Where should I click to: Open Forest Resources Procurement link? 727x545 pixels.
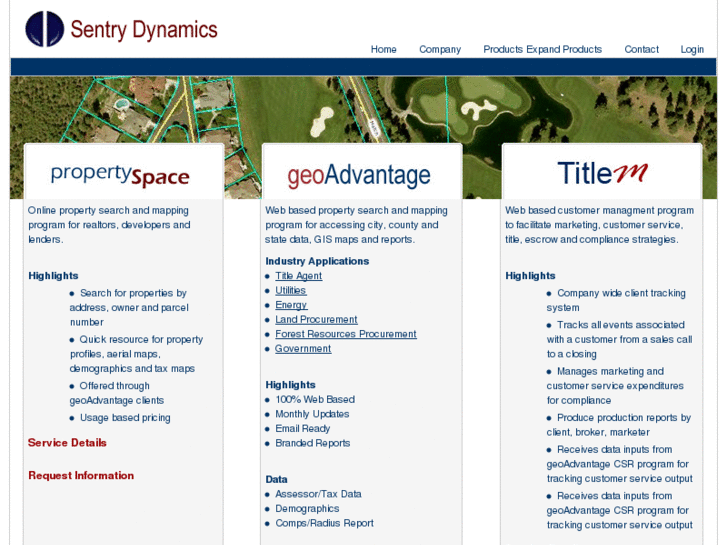(x=346, y=334)
